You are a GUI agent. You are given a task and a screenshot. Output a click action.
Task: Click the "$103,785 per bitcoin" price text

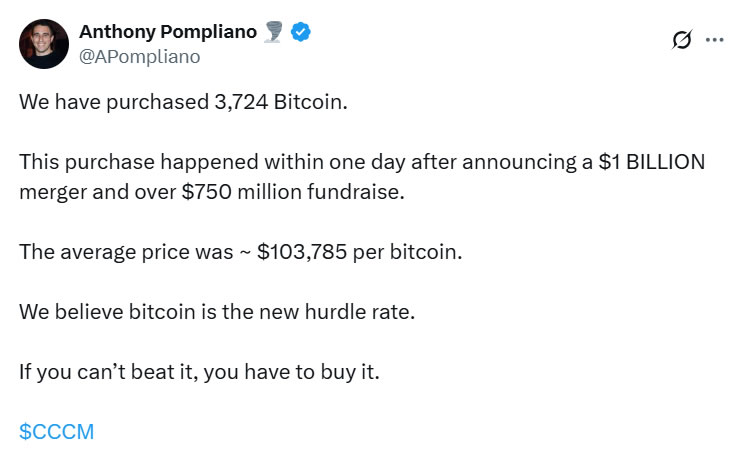point(359,251)
